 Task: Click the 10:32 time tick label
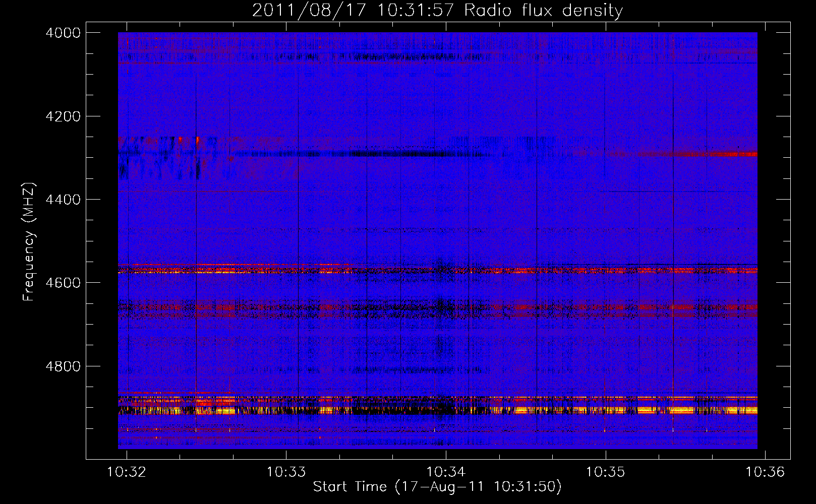[127, 472]
